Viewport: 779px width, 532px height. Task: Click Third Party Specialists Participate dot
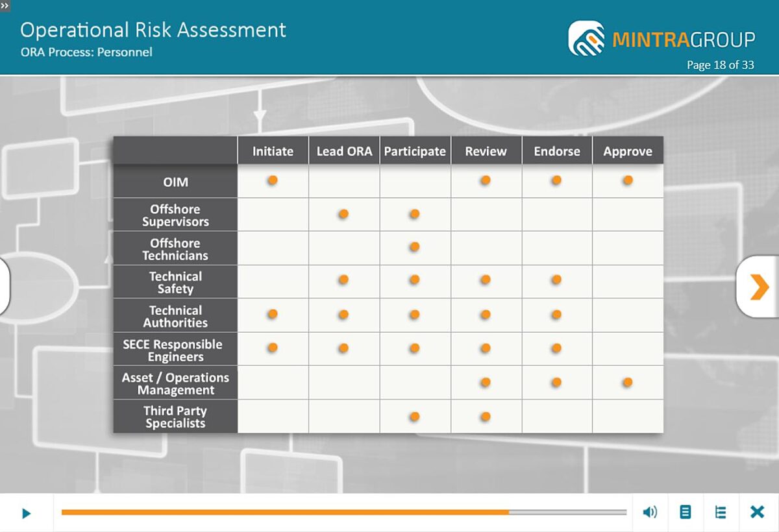(415, 416)
